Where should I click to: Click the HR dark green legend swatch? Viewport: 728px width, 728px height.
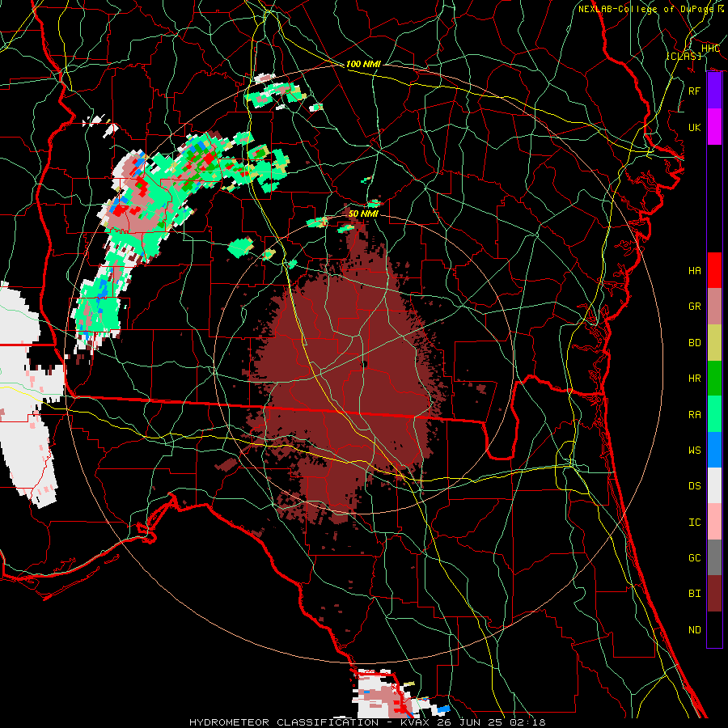(x=714, y=379)
